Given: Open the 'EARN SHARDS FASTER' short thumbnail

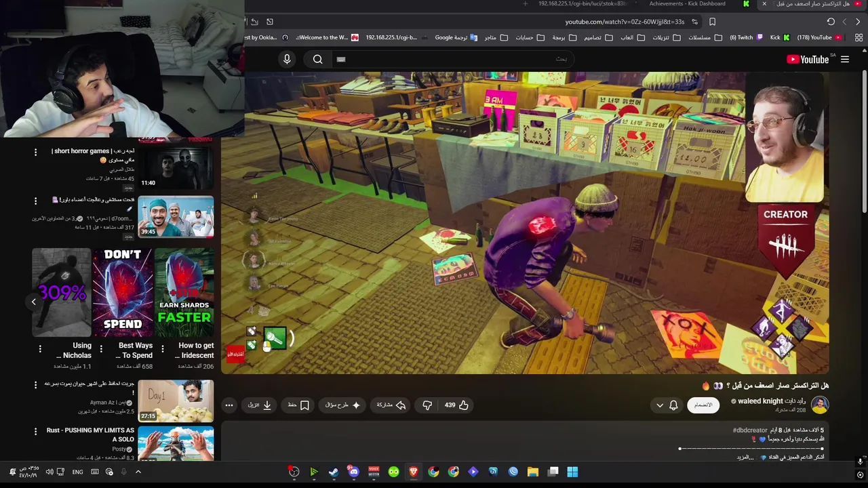Looking at the screenshot, I should (x=184, y=292).
